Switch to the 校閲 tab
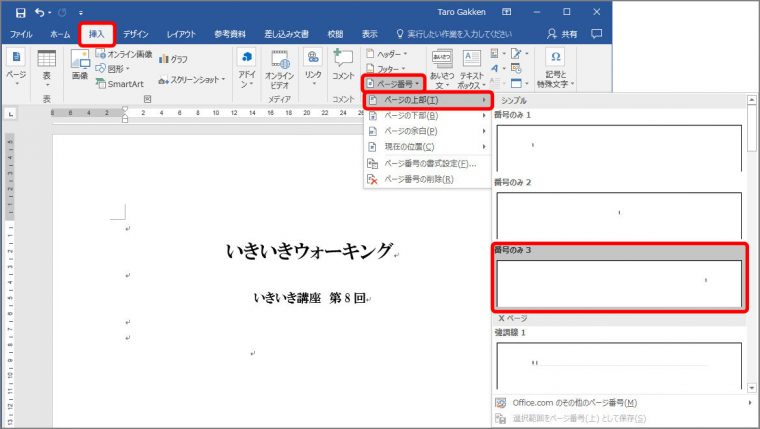760x429 pixels. coord(335,34)
